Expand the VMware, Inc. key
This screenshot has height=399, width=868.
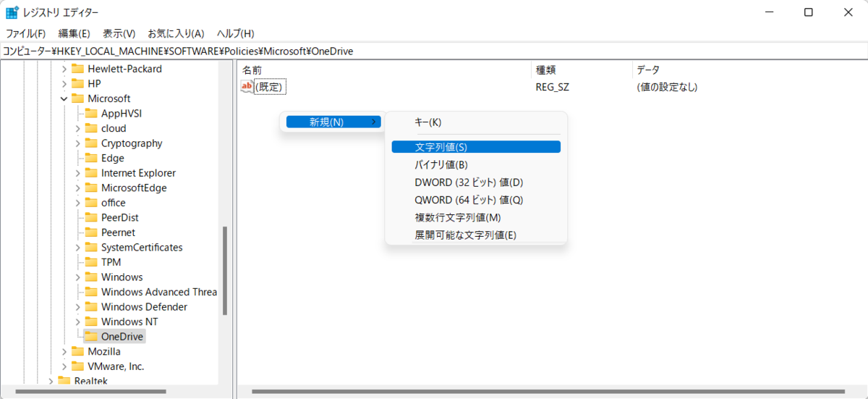64,366
